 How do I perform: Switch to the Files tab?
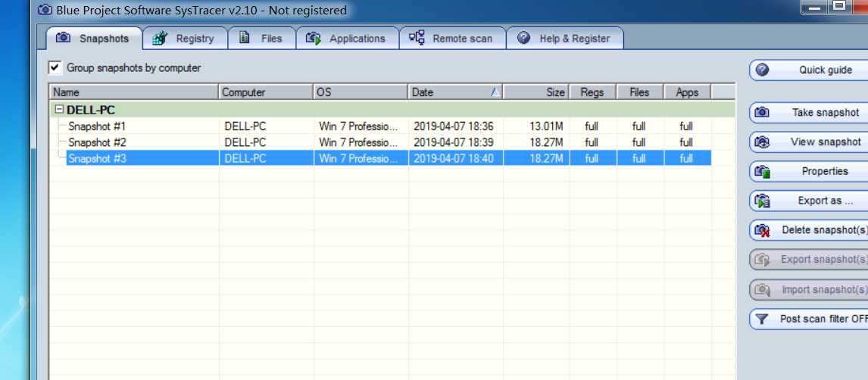point(262,38)
